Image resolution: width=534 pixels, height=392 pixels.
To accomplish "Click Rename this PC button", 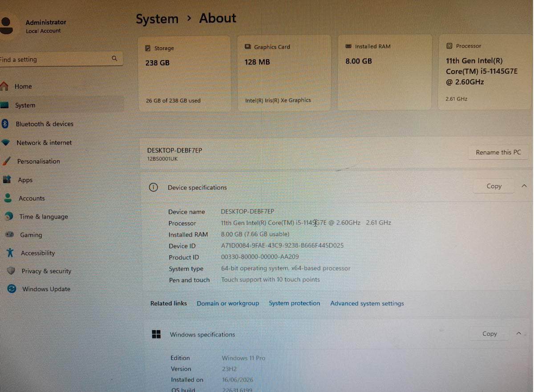I will coord(498,152).
